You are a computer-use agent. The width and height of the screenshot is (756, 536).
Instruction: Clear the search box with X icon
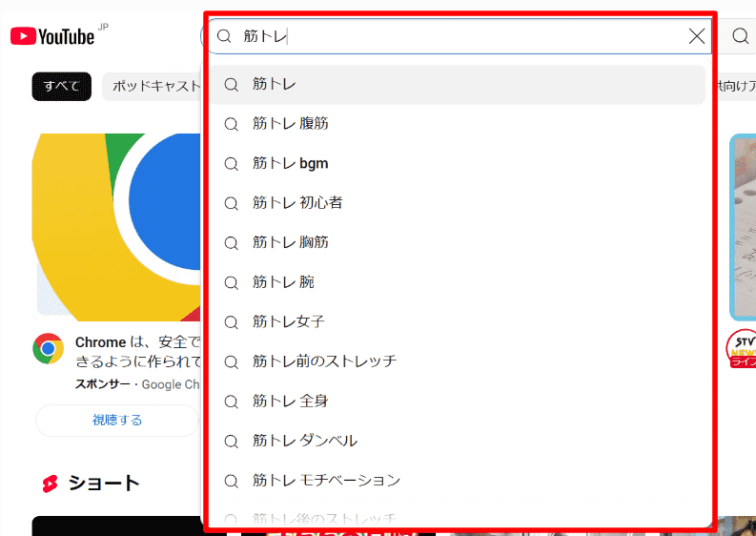coord(697,36)
